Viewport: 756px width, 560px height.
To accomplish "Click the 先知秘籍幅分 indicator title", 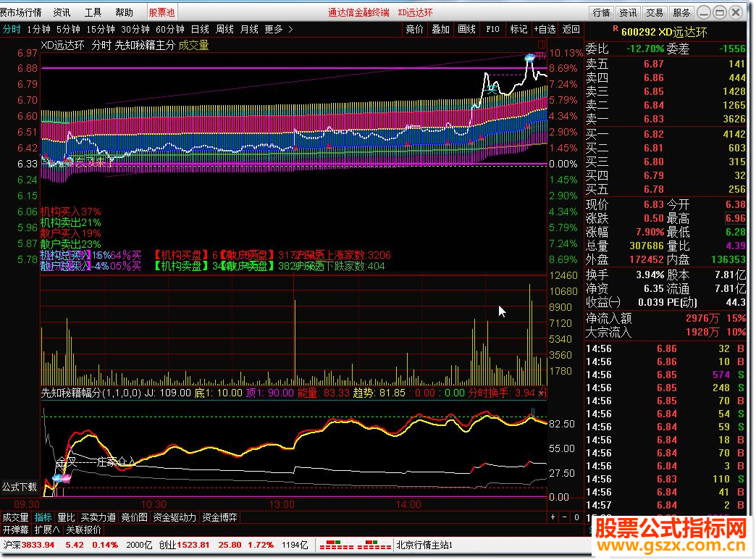I will [91, 393].
